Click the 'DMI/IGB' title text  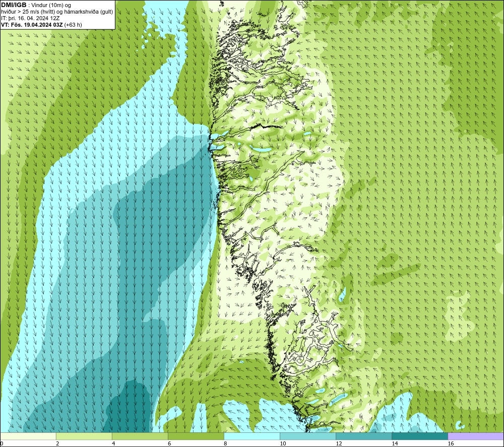coord(14,5)
